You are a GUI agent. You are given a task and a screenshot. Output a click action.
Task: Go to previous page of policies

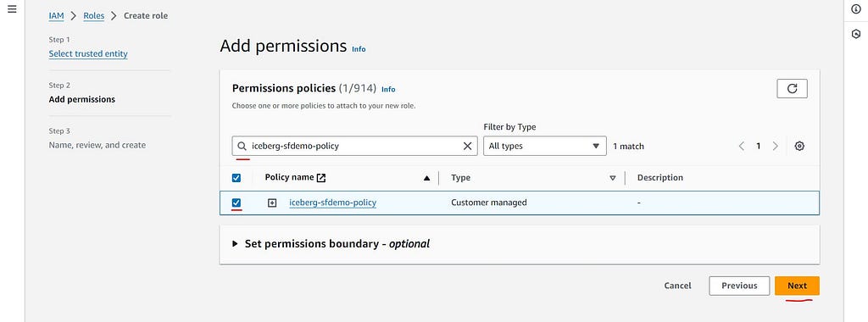tap(741, 146)
